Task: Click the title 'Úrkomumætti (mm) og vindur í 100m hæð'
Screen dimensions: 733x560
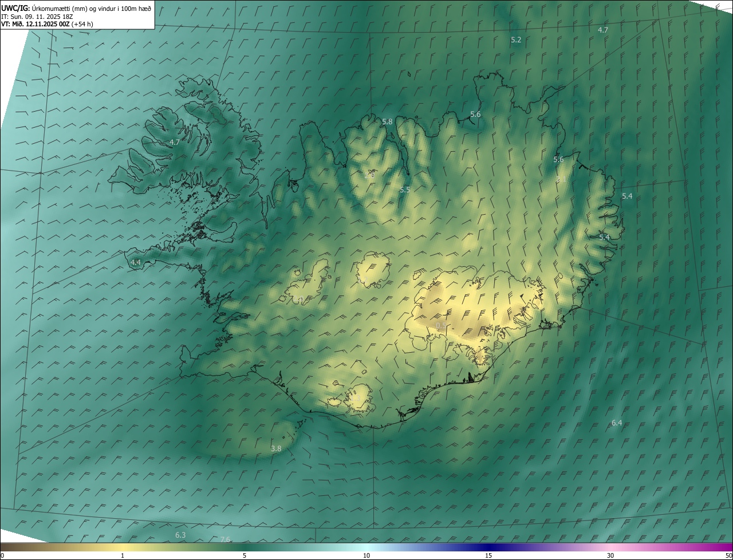Action: [91, 8]
